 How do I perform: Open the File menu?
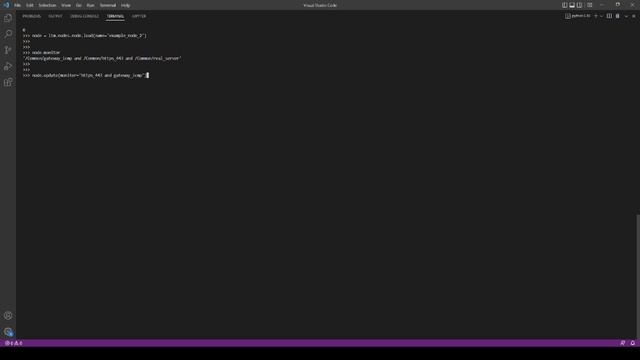point(18,5)
